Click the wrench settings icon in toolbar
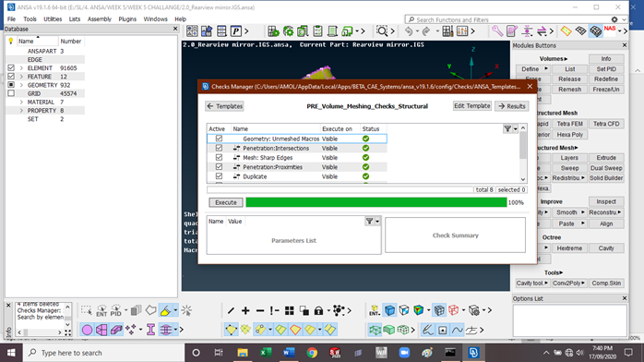 (x=497, y=31)
